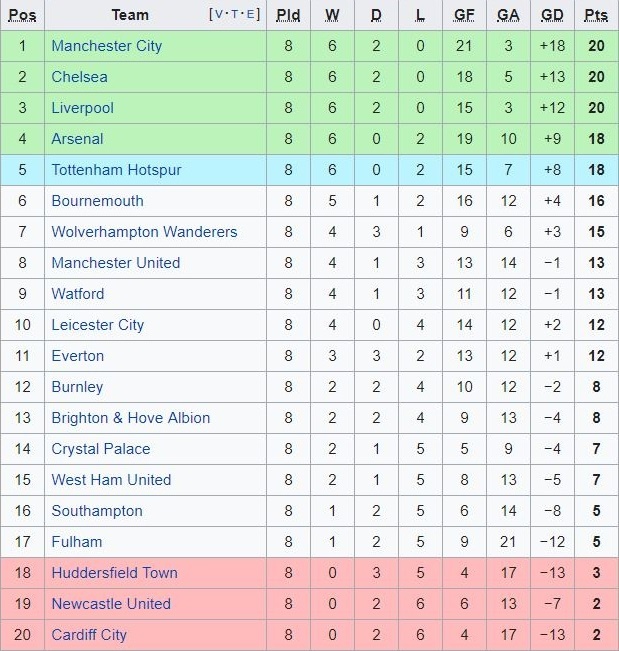Click the West Ham United link
Viewport: 619px width, 651px height.
click(x=111, y=480)
